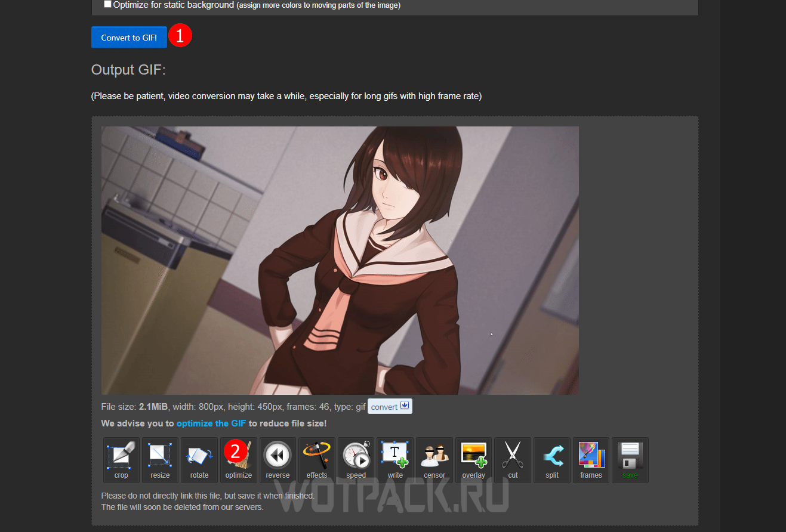The height and width of the screenshot is (532, 786).
Task: Open the effects tool
Action: pyautogui.click(x=317, y=459)
